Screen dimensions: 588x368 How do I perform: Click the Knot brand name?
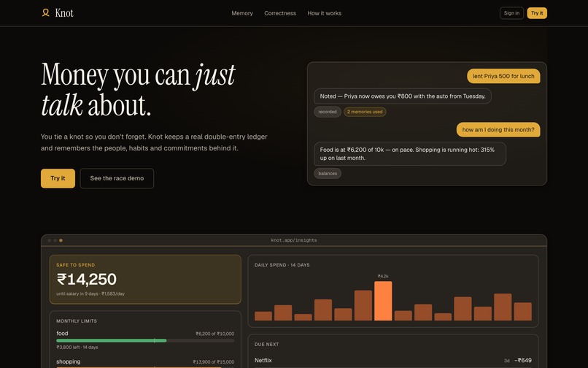click(x=64, y=13)
